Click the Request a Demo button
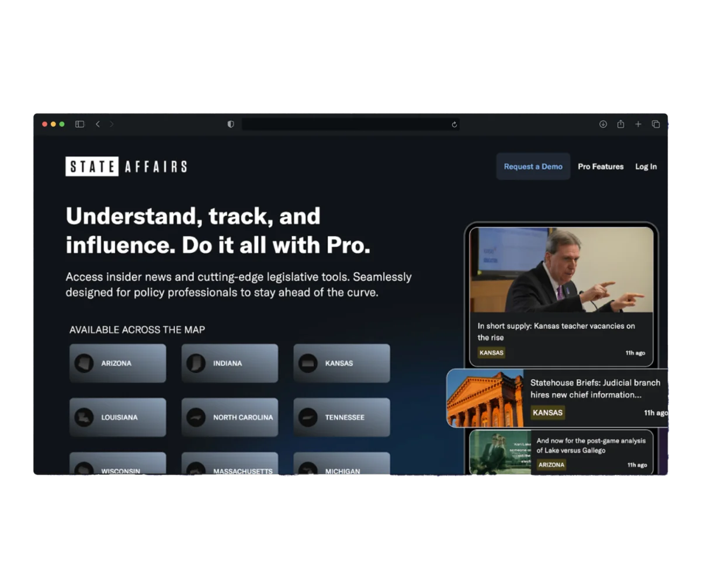Viewport: 701px width, 588px height. 533,166
